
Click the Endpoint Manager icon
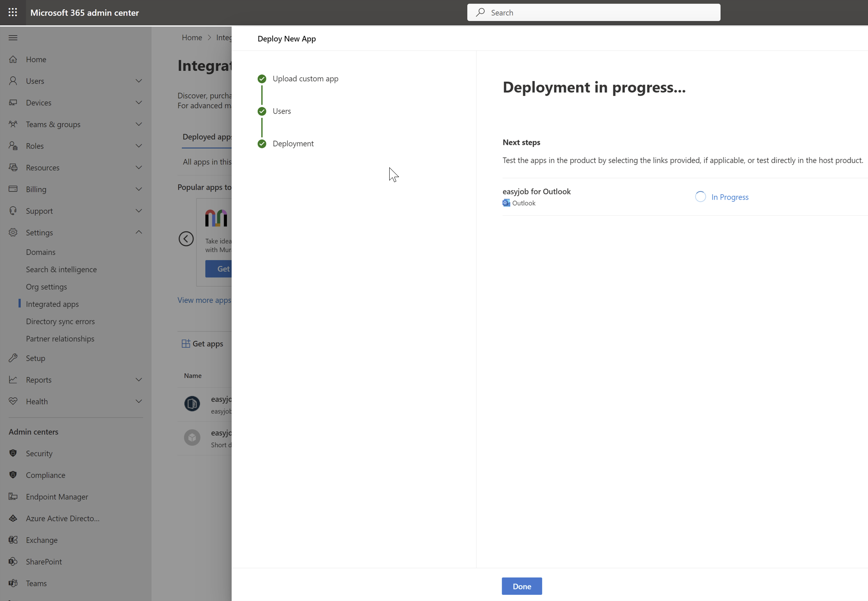(13, 496)
